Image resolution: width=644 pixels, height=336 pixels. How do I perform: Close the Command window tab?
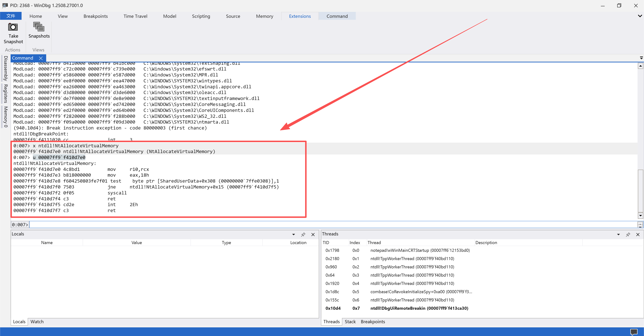(x=41, y=58)
